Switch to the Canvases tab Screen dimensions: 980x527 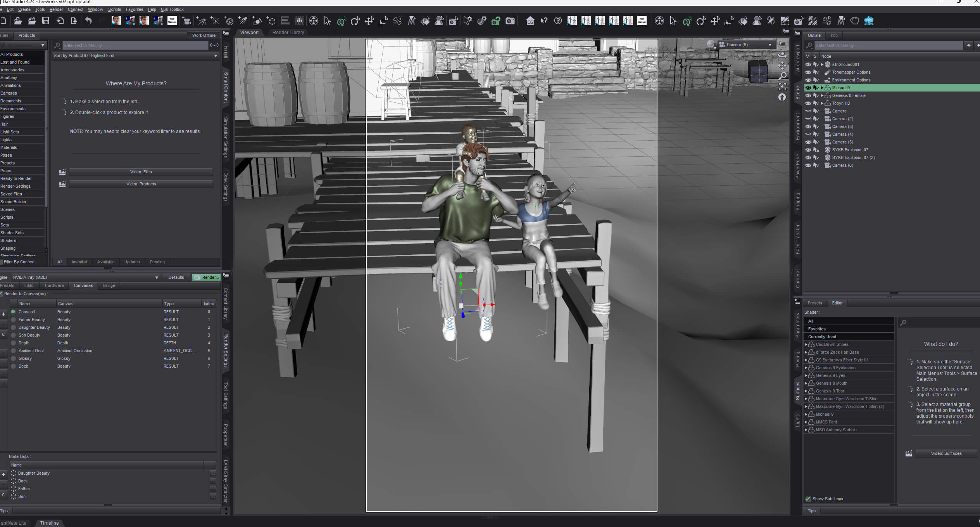[x=83, y=285]
